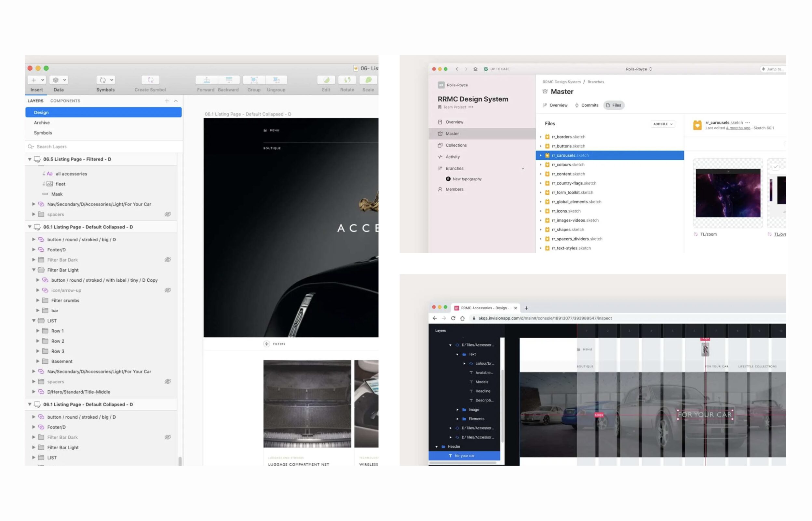This screenshot has height=521, width=812.
Task: Click the Search Layers field
Action: 104,147
